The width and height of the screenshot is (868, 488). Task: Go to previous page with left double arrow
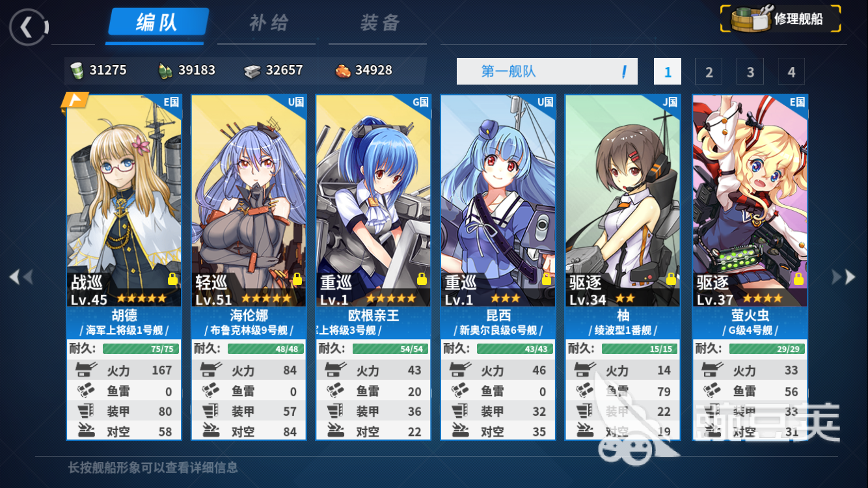[21, 277]
